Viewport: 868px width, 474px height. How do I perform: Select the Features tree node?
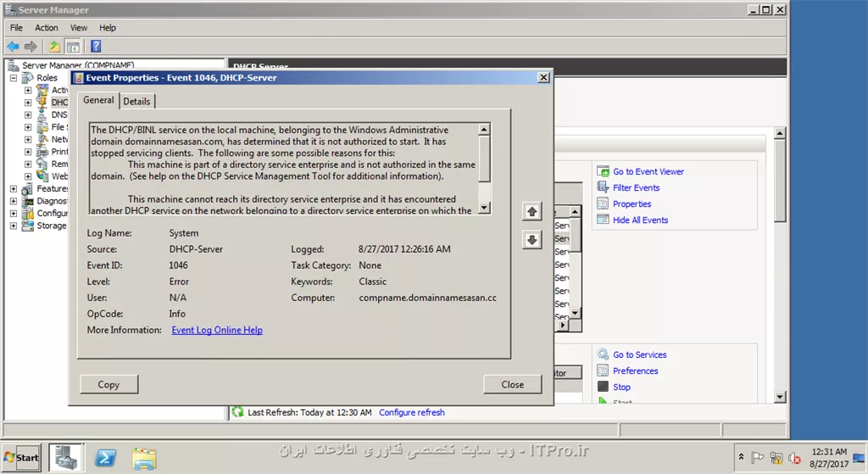click(51, 189)
